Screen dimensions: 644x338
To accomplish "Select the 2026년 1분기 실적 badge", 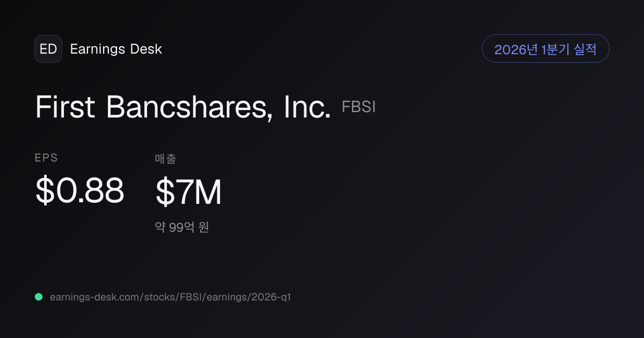I will pyautogui.click(x=546, y=49).
